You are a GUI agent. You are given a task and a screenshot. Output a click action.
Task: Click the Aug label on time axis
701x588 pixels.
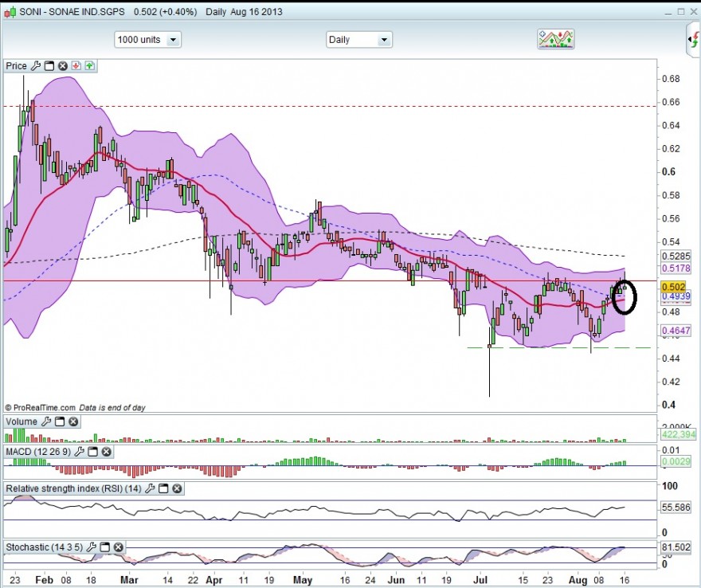[579, 580]
